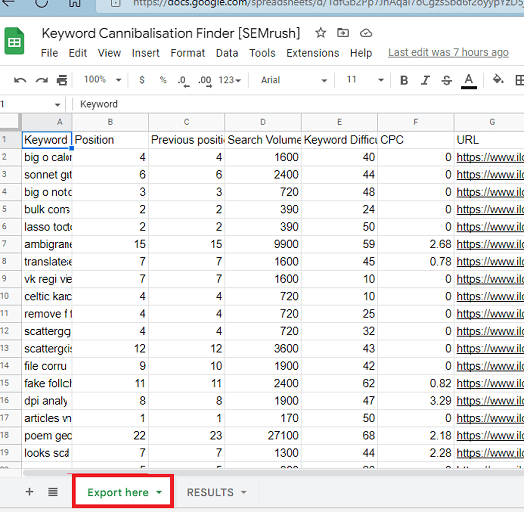Click the cloud document status icon
Screen dimensions: 524x512
[366, 33]
